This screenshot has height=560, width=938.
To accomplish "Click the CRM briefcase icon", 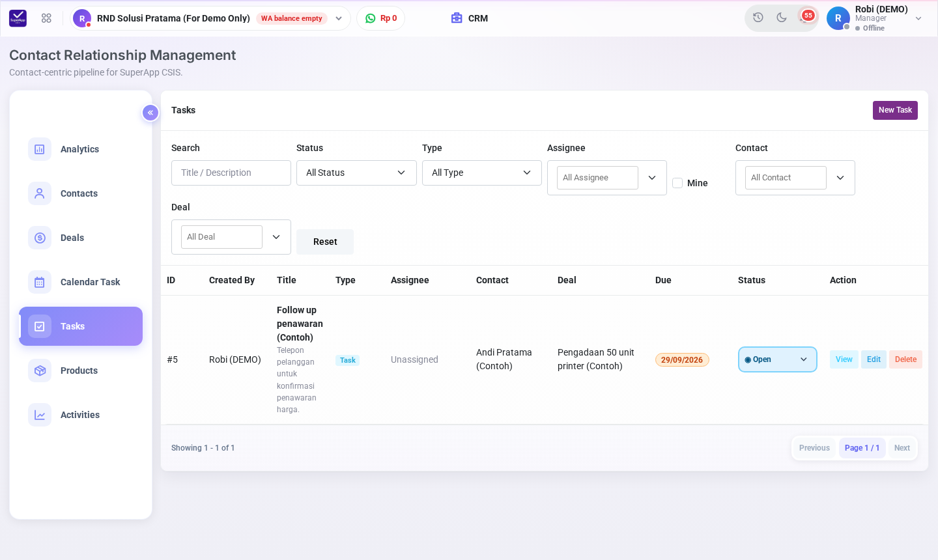I will (x=457, y=18).
